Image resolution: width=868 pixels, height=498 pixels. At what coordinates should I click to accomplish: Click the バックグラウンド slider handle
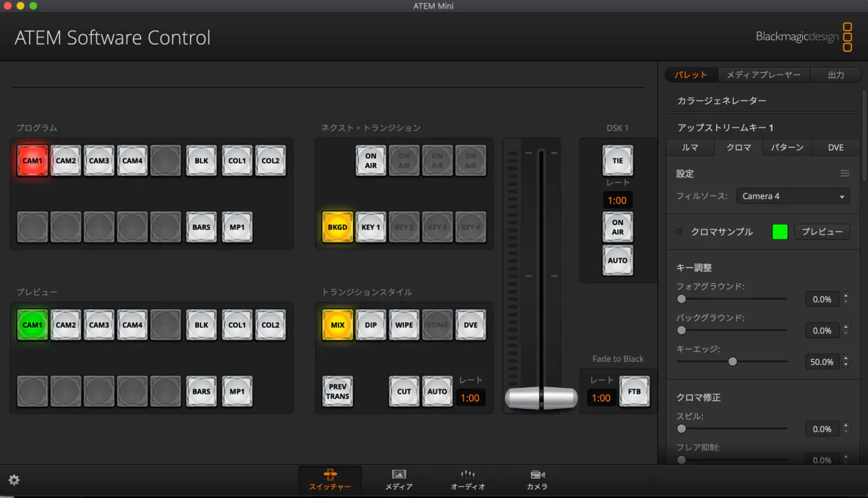[681, 330]
